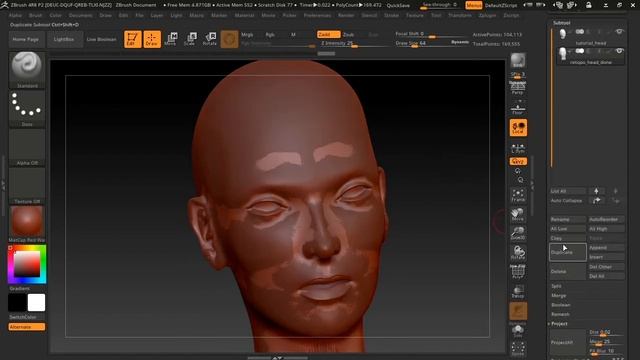Toggle the Persp perspective button
Viewport: 640px width, 360px height.
pyautogui.click(x=518, y=89)
